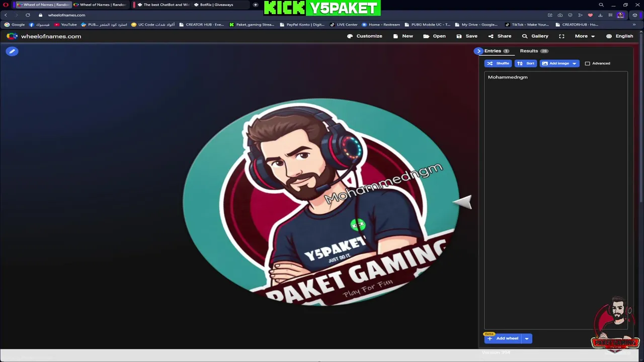This screenshot has width=644, height=362.
Task: Open the PayPal Konto bookmark
Action: [x=302, y=25]
